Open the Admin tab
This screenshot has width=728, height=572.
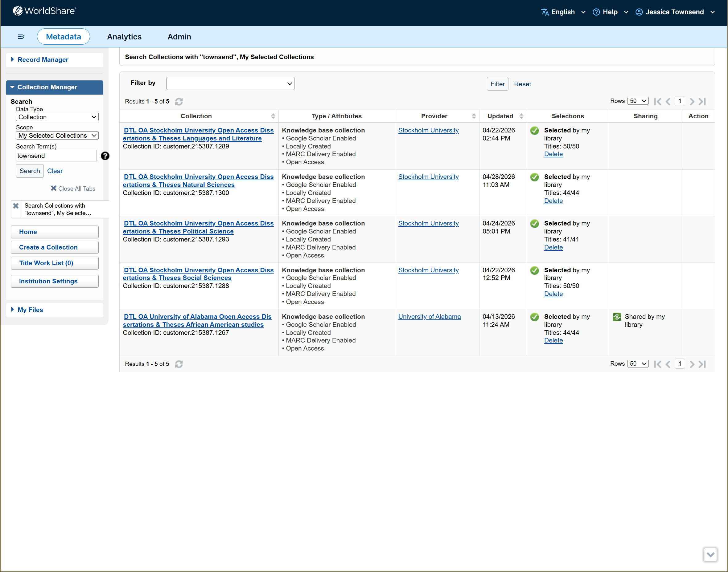(x=179, y=37)
